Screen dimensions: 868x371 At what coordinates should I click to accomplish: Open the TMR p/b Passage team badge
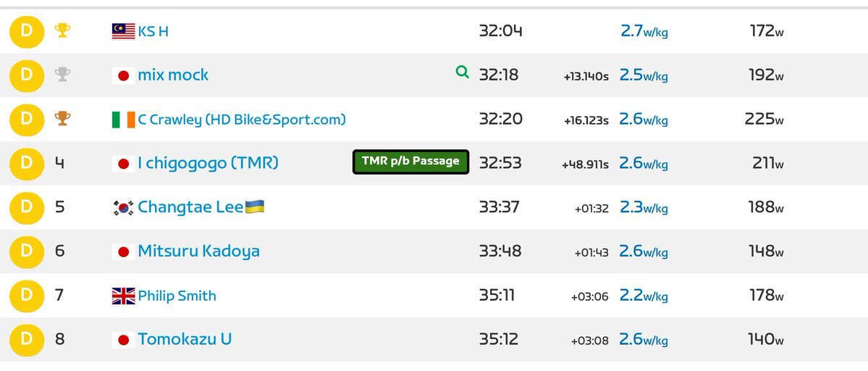tap(410, 162)
